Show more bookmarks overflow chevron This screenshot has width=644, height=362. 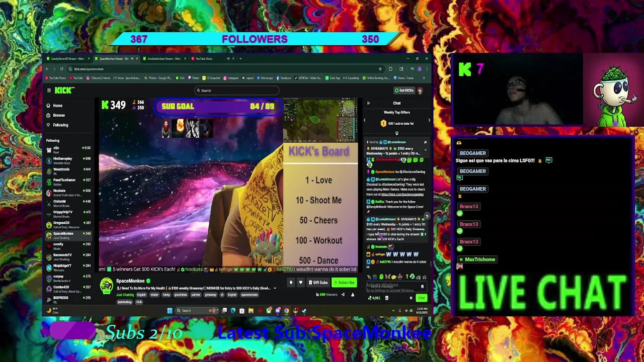(x=424, y=78)
